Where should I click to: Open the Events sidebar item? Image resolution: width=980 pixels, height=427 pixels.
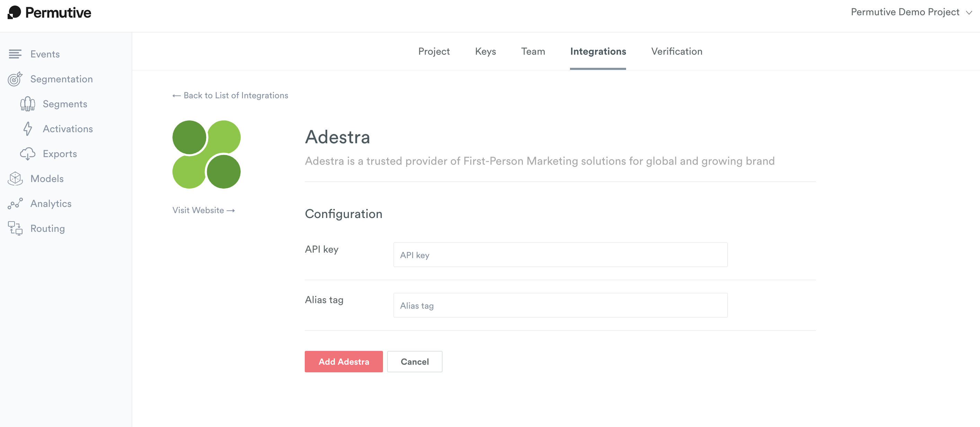click(x=45, y=54)
